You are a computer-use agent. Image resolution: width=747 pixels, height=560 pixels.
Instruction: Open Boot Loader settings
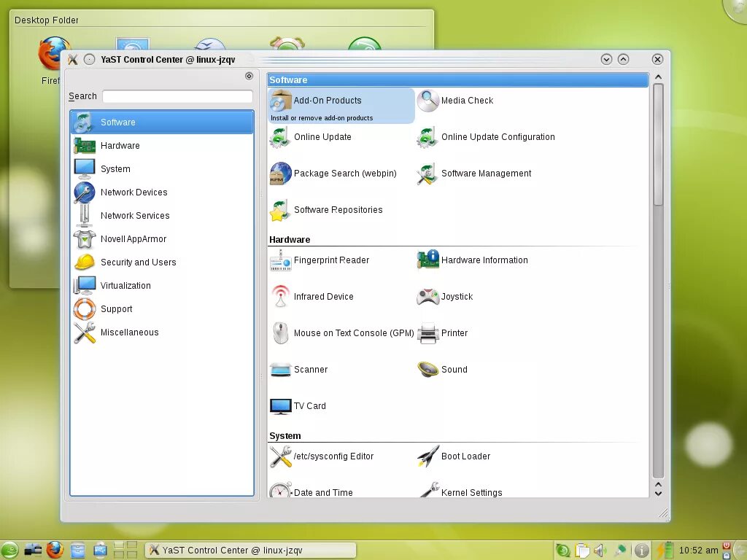454,456
